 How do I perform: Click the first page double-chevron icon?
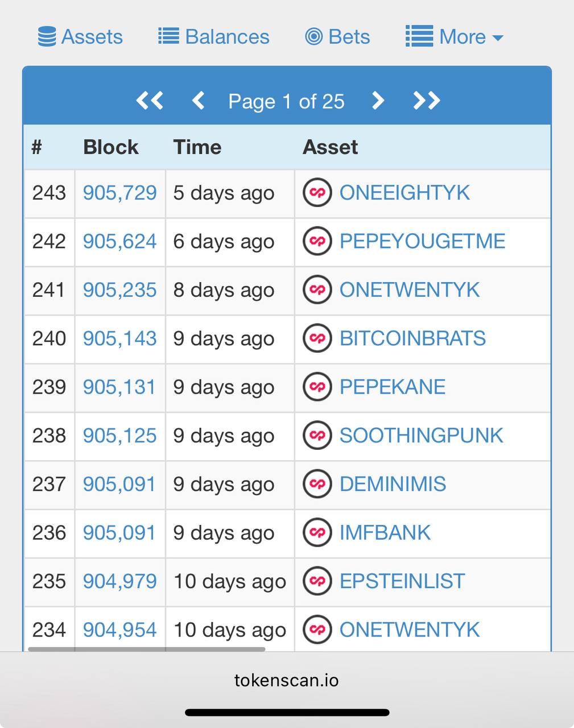(x=150, y=101)
